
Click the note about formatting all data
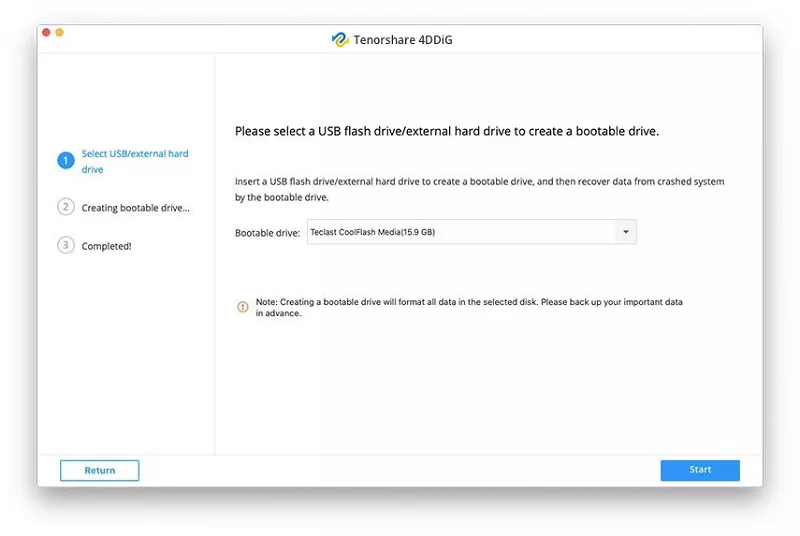point(469,308)
